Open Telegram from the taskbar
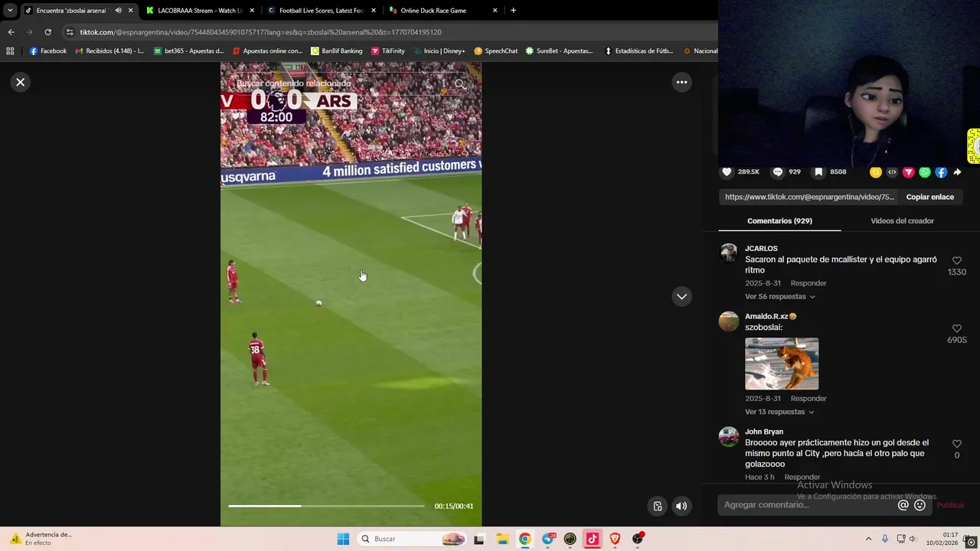The image size is (980, 551). point(547,539)
